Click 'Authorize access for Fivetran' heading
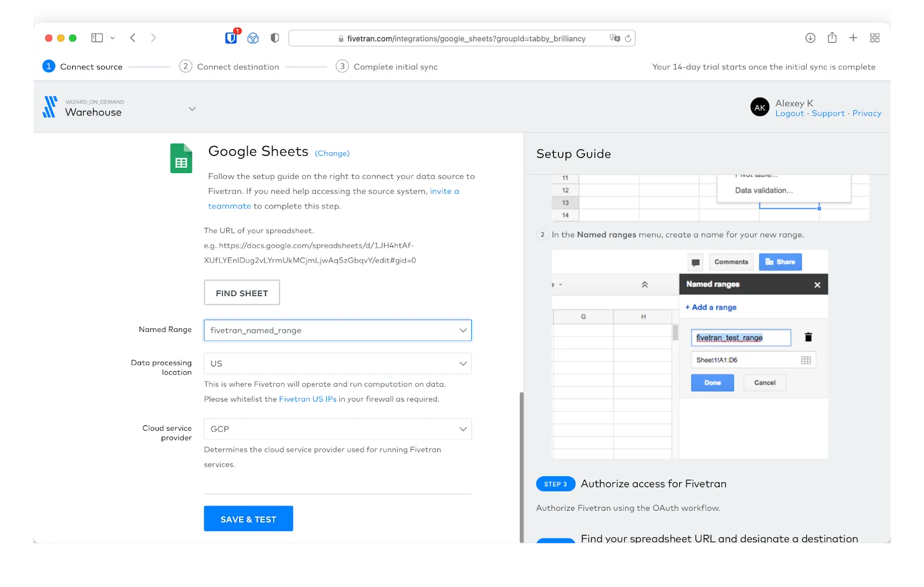The width and height of the screenshot is (924, 587). [x=654, y=484]
